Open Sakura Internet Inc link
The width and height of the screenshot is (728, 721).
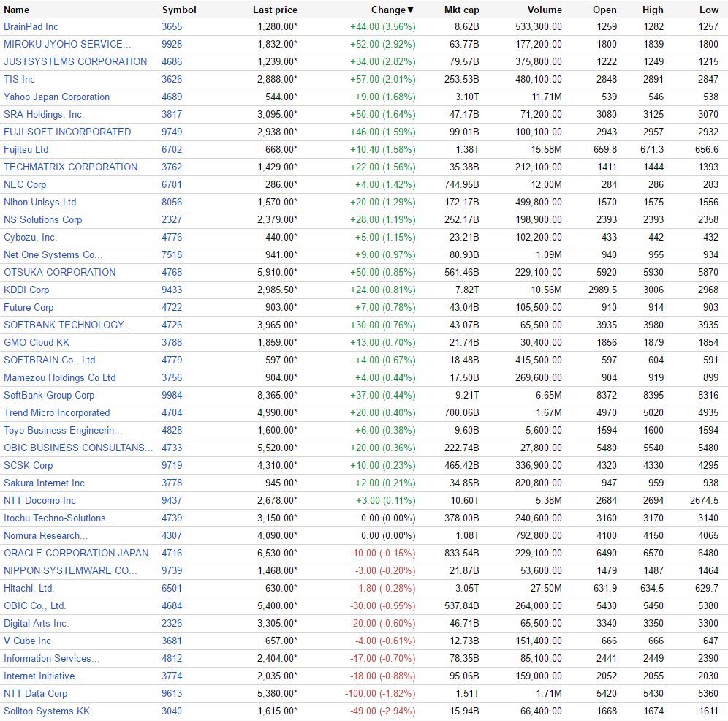point(44,483)
